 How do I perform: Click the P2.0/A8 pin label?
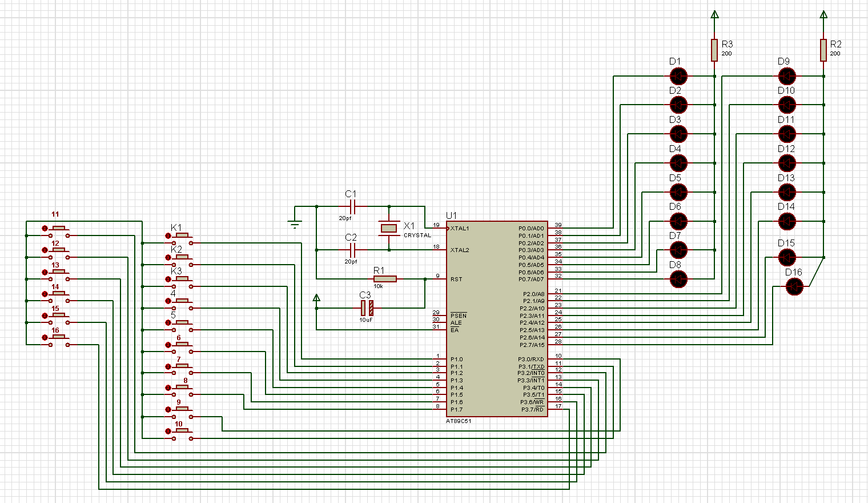(x=534, y=294)
